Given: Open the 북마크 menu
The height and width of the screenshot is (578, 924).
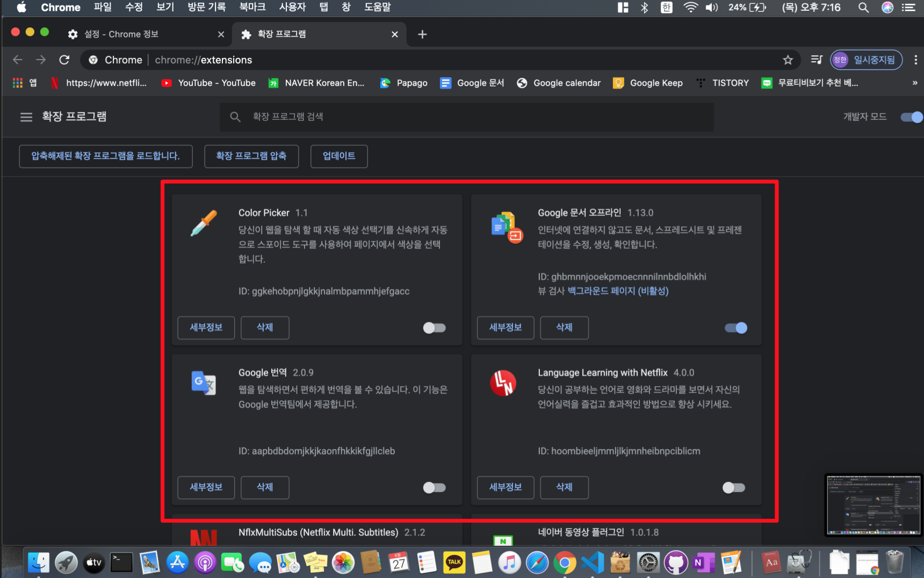Looking at the screenshot, I should click(x=252, y=8).
